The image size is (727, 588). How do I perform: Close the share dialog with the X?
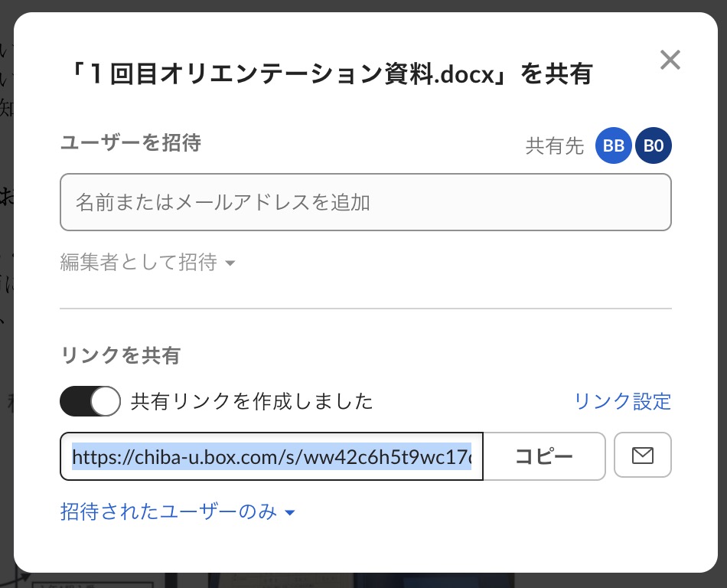point(670,60)
